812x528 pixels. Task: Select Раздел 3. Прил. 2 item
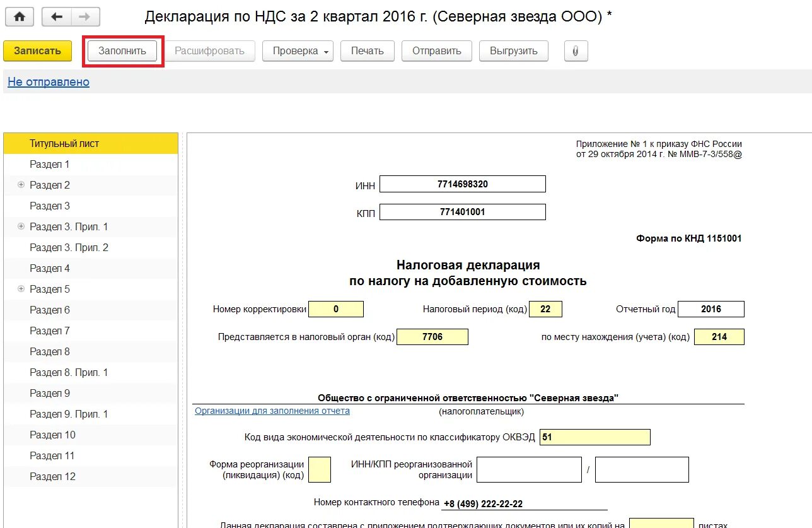tap(91, 247)
